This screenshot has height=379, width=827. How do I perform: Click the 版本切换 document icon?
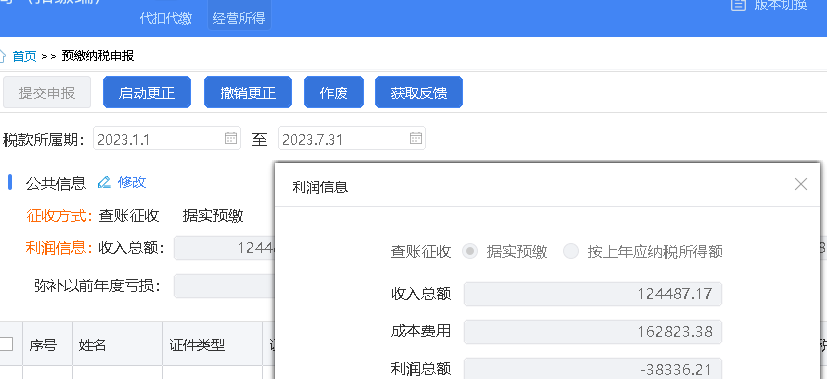tap(738, 5)
